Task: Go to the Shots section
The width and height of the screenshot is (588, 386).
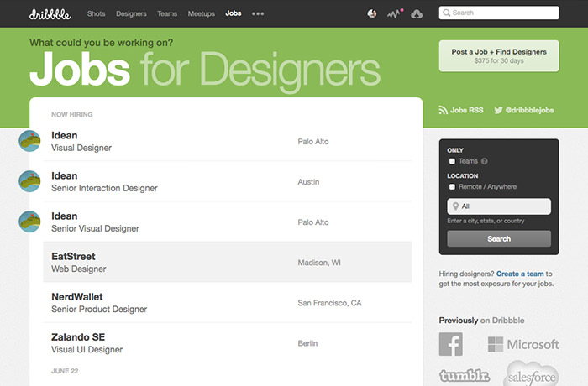Action: (x=96, y=14)
